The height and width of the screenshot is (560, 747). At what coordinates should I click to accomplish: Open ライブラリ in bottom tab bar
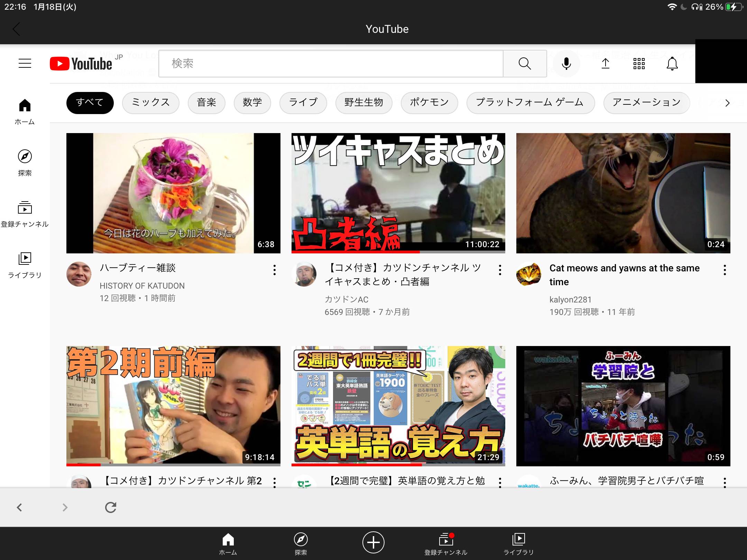point(518,544)
